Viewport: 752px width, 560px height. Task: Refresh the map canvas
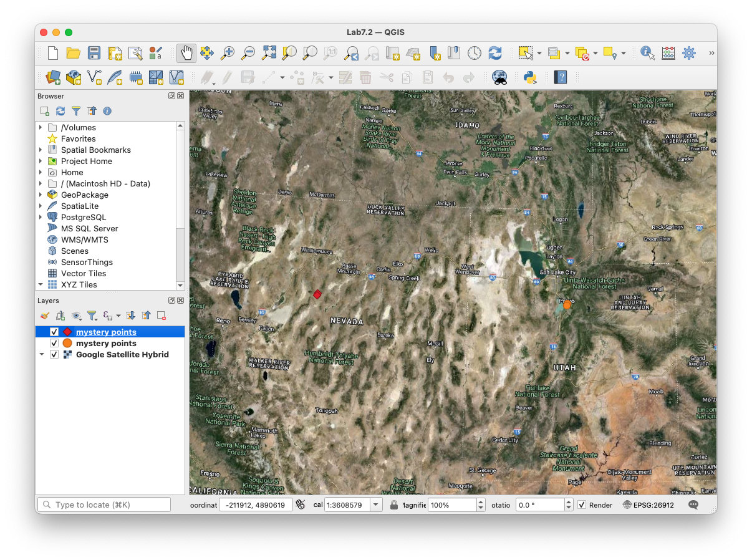[495, 53]
